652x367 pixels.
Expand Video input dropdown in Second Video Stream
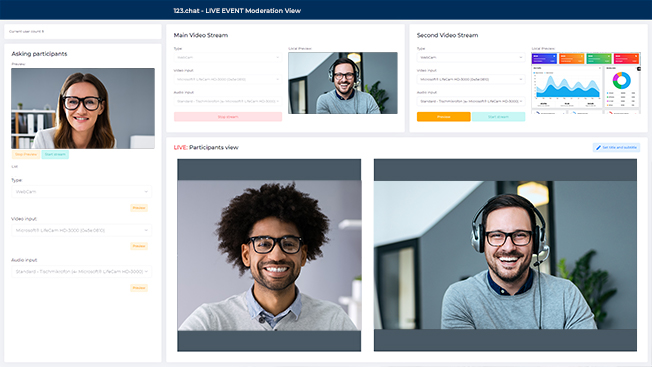(471, 79)
